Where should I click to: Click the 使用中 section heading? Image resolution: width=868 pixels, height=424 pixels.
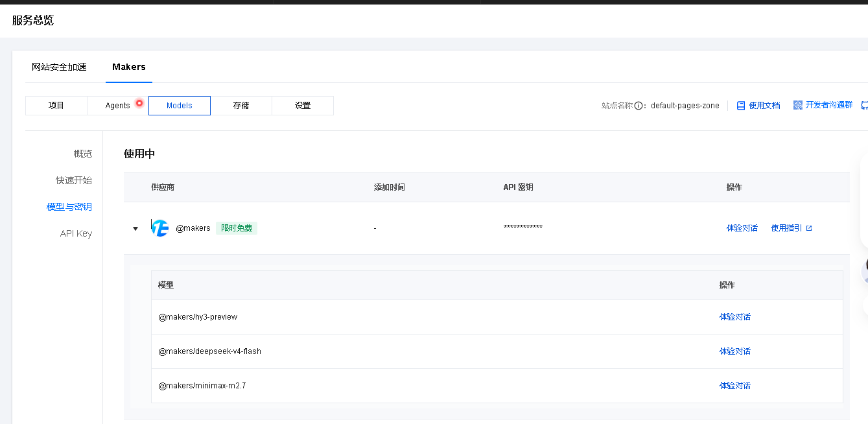coord(139,154)
